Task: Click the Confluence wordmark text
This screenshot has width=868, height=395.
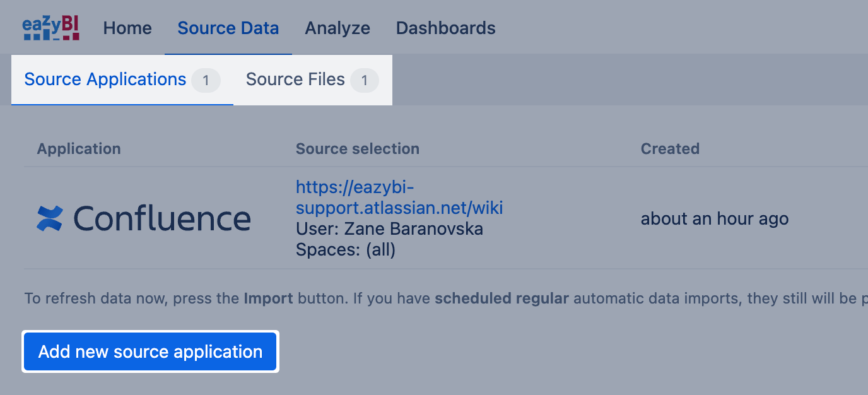Action: click(162, 218)
